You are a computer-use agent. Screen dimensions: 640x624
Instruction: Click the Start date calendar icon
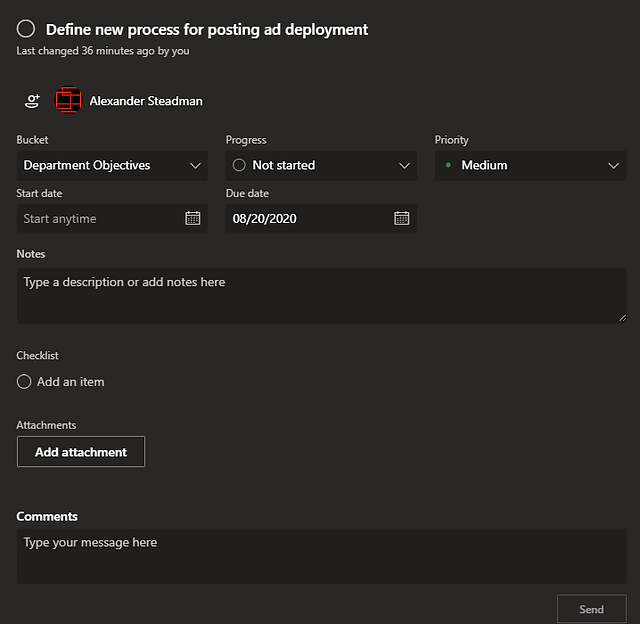tap(193, 218)
